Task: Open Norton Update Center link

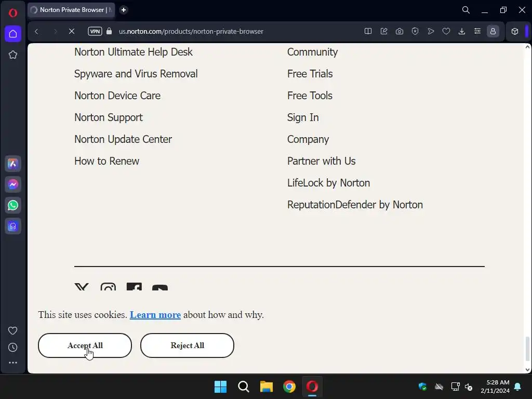Action: (123, 139)
